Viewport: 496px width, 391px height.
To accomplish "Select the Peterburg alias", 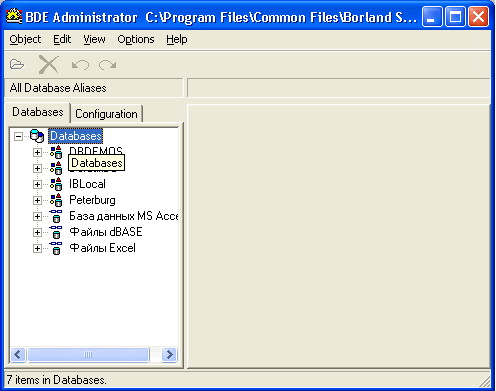I will click(x=92, y=200).
